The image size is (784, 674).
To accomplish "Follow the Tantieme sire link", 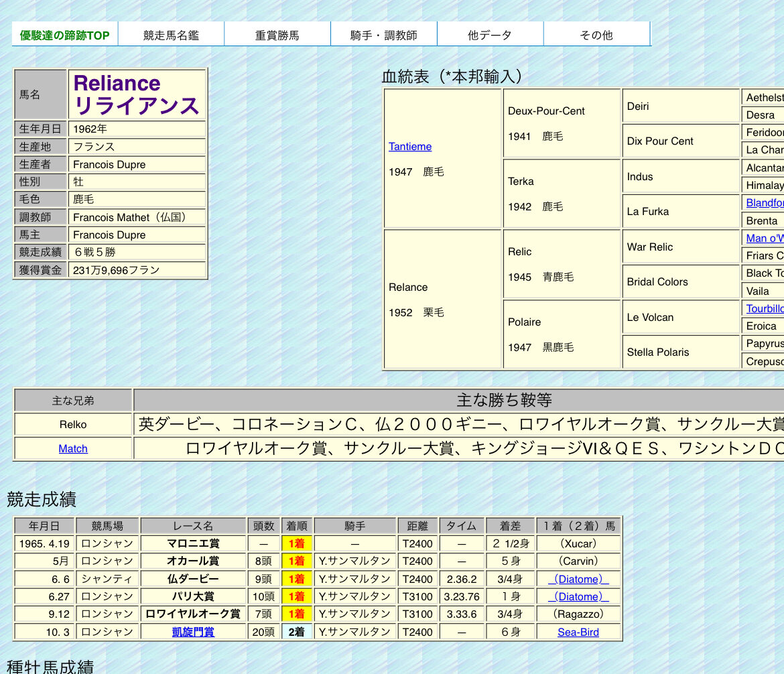I will [410, 147].
